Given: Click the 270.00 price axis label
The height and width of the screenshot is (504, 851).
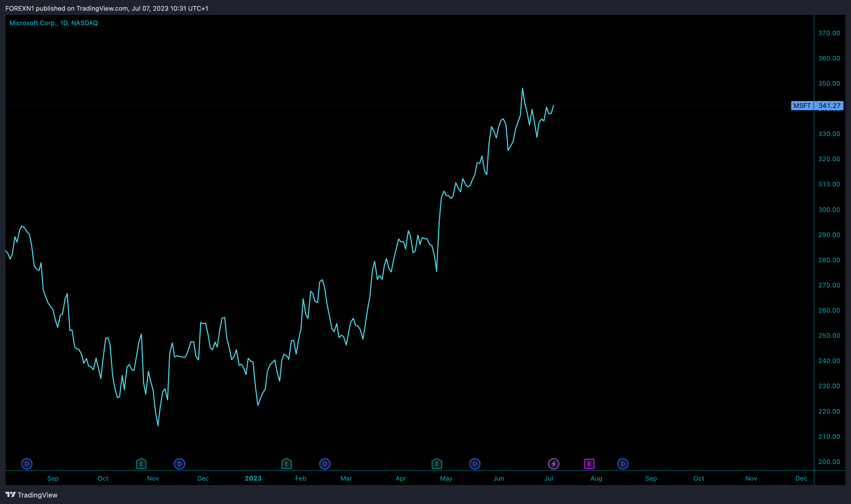Looking at the screenshot, I should (829, 285).
